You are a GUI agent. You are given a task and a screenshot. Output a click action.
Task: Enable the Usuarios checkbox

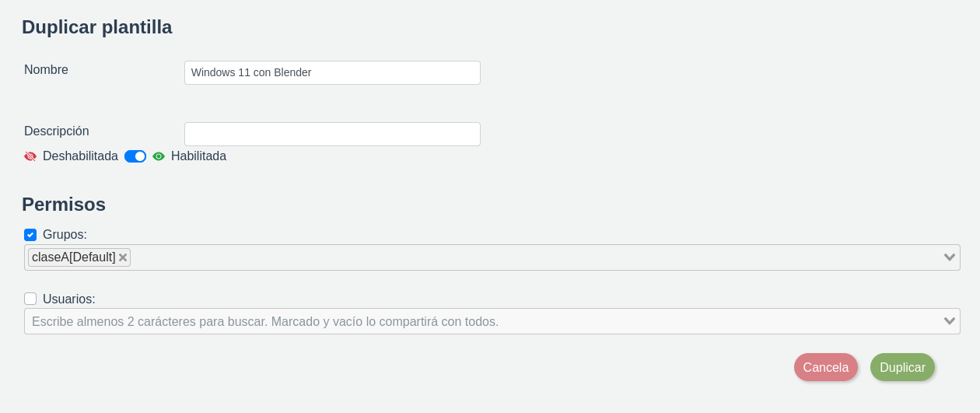30,299
